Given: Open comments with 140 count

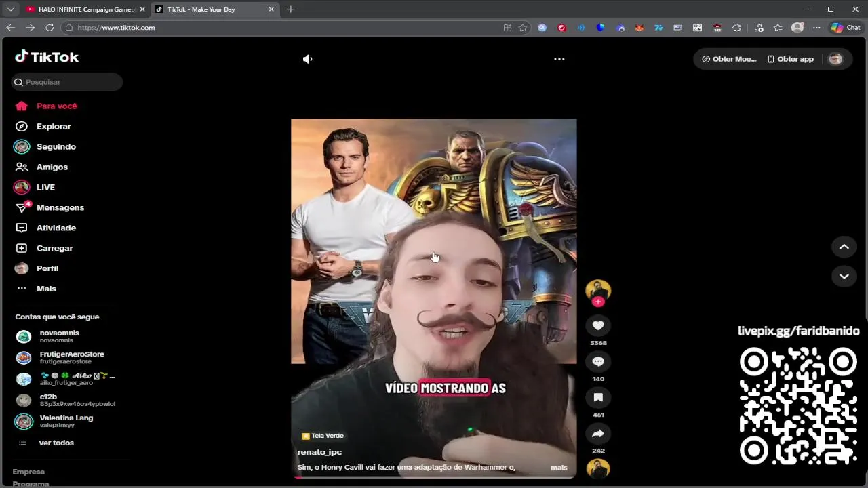Looking at the screenshot, I should [x=598, y=362].
